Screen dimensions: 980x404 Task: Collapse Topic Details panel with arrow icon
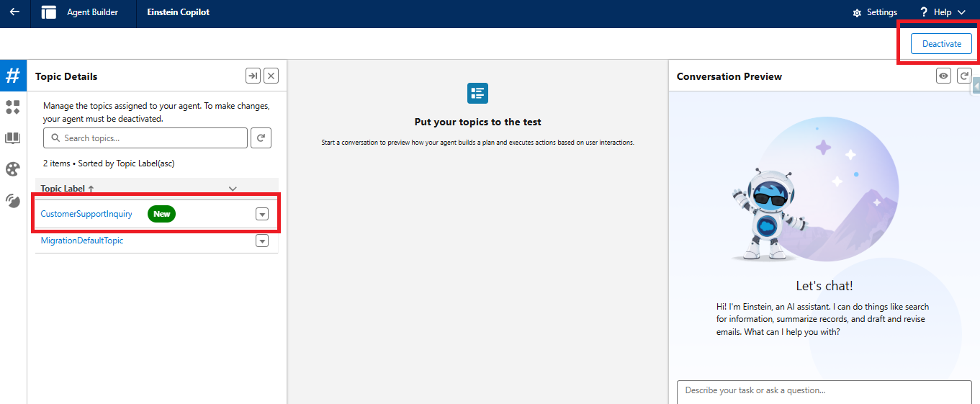point(253,76)
